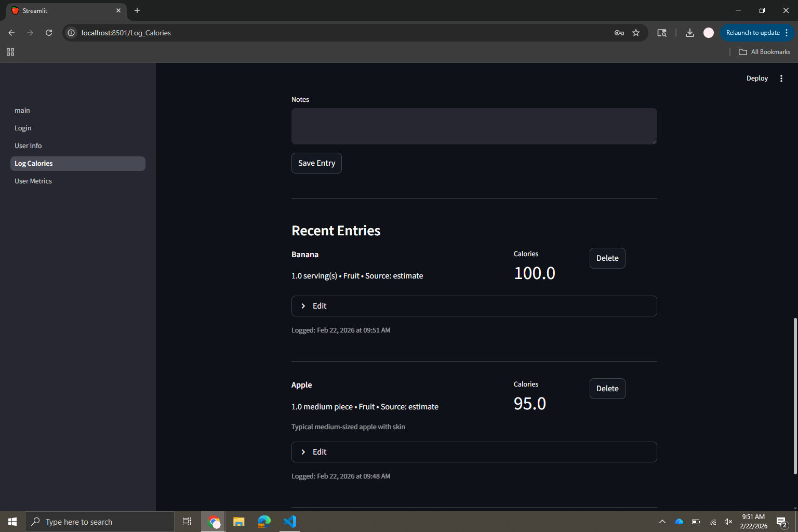Open Visual Studio Code from the taskbar
Viewport: 798px width, 532px height.
click(290, 522)
